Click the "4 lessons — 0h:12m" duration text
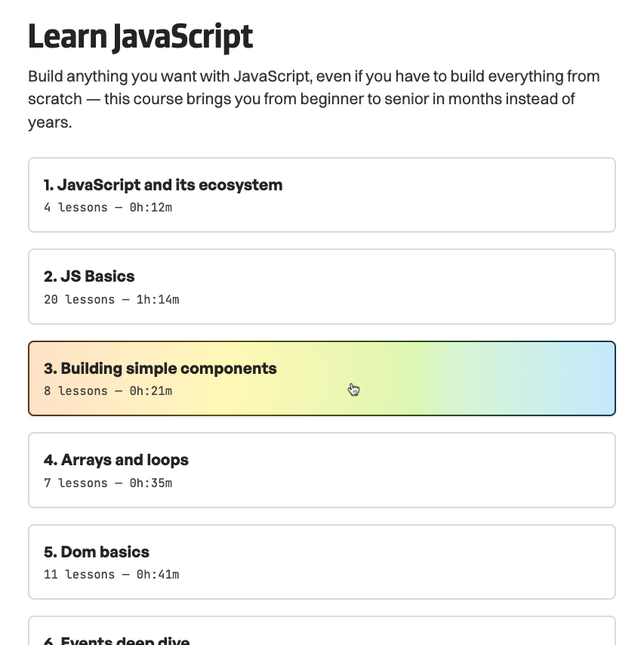644x645 pixels. pos(108,207)
